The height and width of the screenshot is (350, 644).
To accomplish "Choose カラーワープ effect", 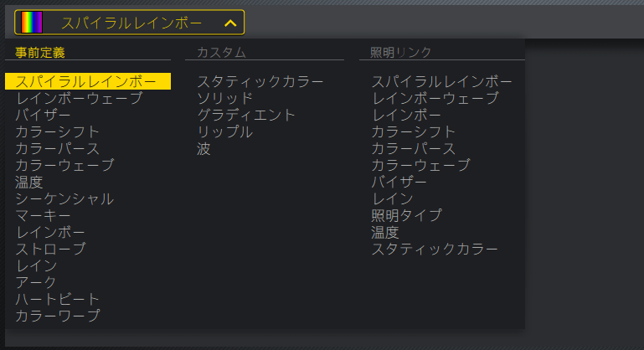I will [x=58, y=316].
